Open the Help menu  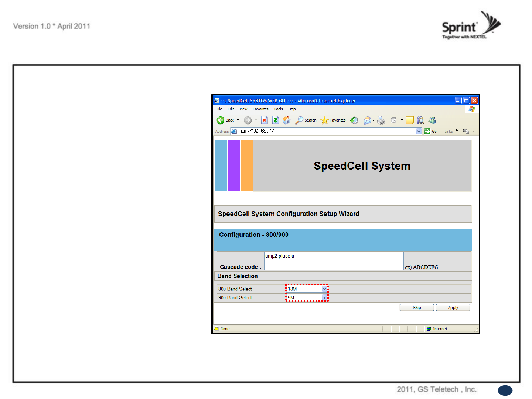[292, 109]
